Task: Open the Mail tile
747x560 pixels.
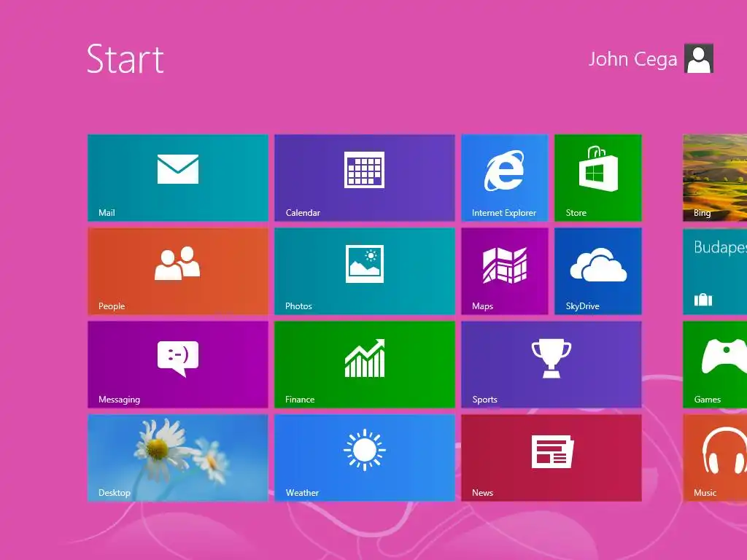Action: pyautogui.click(x=178, y=178)
